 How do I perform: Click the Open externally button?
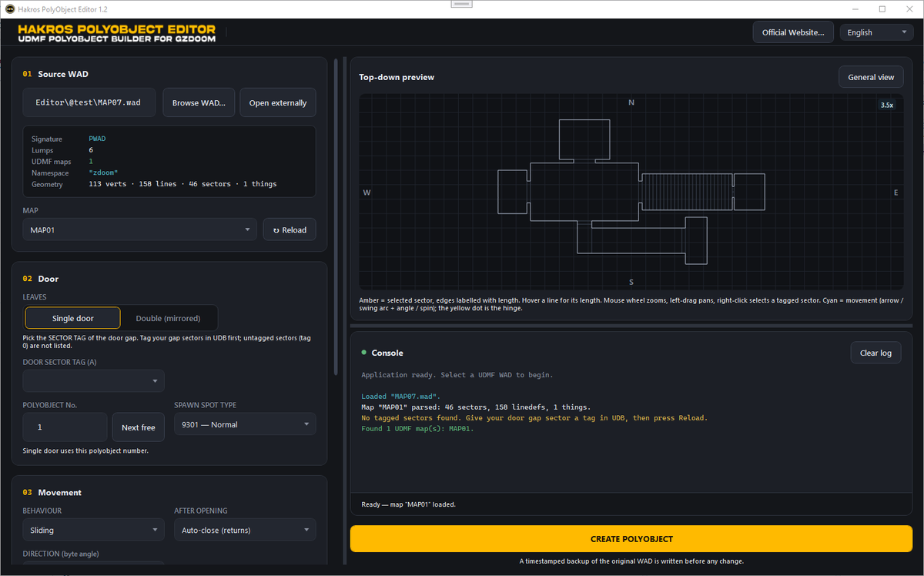[x=278, y=102]
